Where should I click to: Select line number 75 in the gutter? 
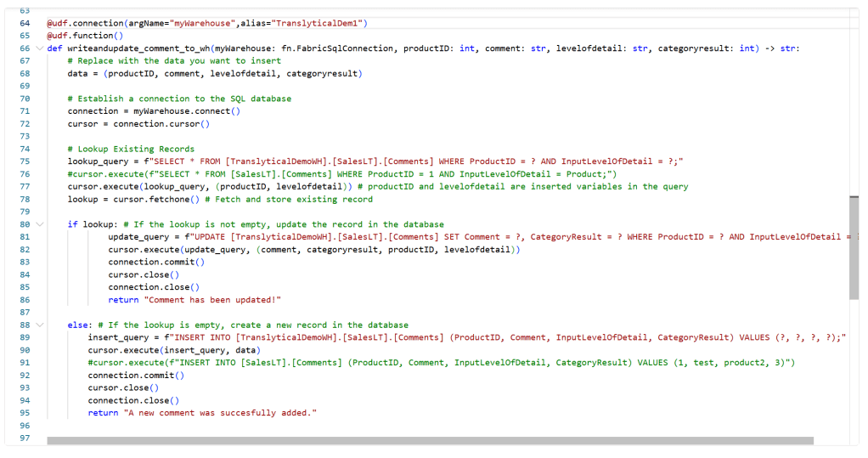tap(25, 161)
